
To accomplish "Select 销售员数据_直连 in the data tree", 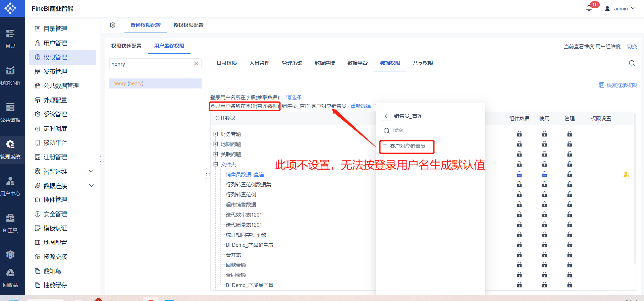I will point(245,174).
